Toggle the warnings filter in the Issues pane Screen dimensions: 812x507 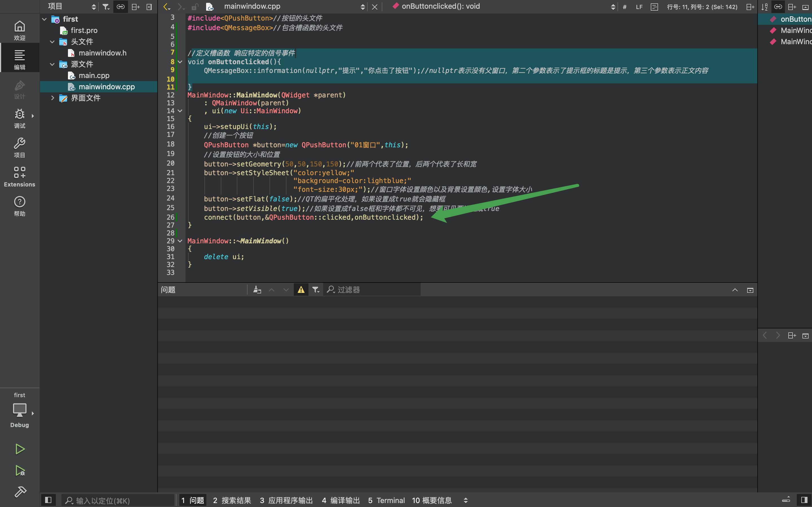click(x=301, y=290)
